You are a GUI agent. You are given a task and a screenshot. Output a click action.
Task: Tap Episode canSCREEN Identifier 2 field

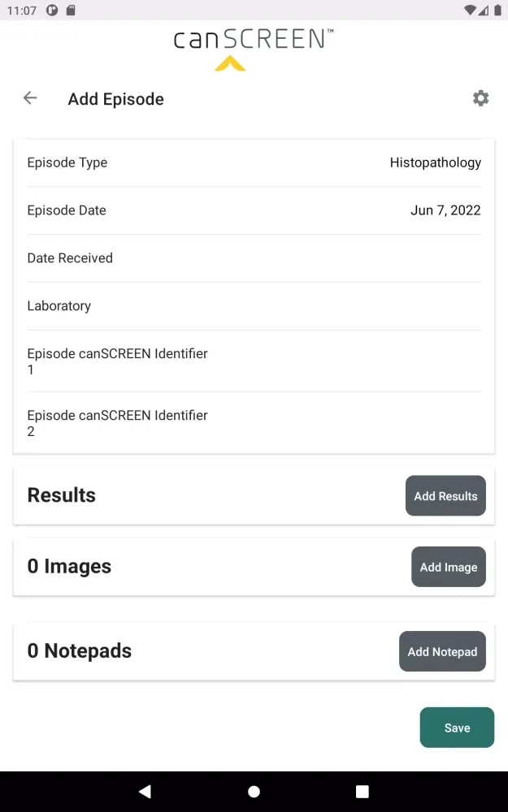click(x=254, y=423)
